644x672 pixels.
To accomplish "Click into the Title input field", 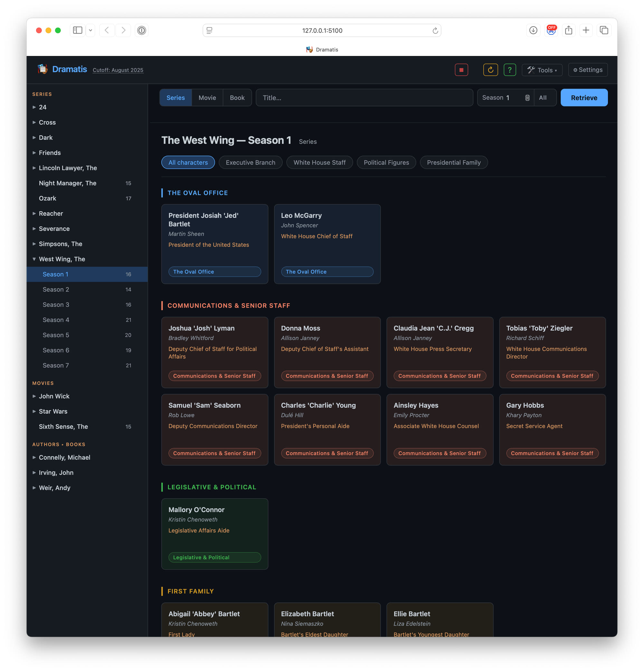I will (364, 98).
